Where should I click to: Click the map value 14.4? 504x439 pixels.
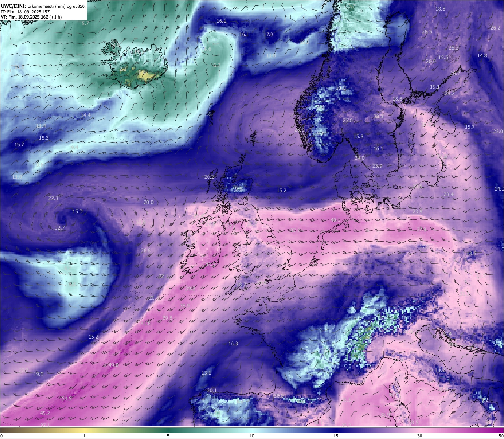[85, 115]
